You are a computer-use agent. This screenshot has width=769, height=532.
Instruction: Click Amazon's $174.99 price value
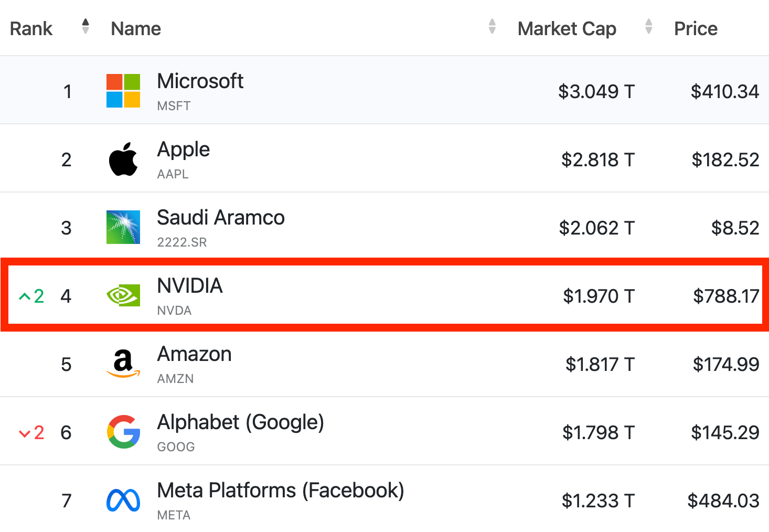[x=726, y=364]
